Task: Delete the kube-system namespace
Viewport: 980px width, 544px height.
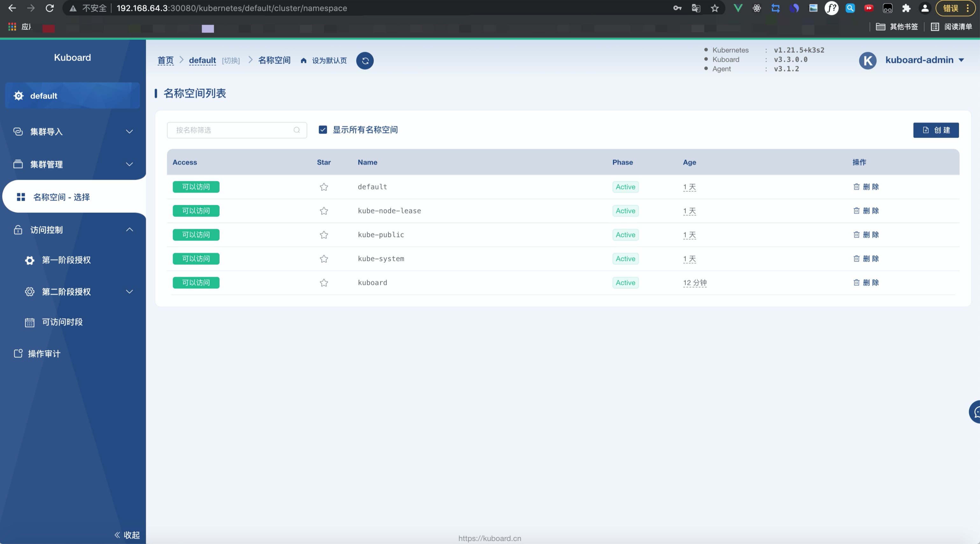Action: point(866,259)
